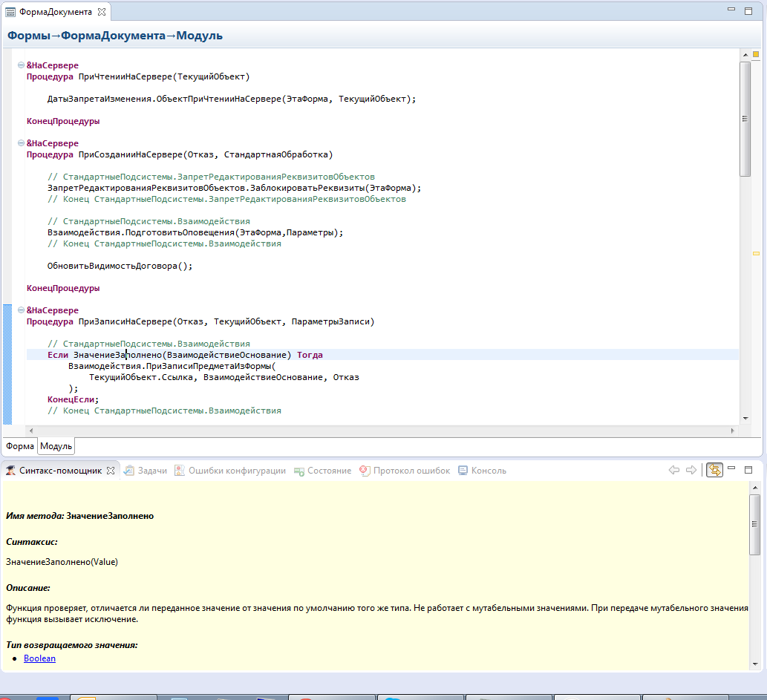Click the Ошибки конфигурации tab icon
The image size is (767, 700).
180,471
